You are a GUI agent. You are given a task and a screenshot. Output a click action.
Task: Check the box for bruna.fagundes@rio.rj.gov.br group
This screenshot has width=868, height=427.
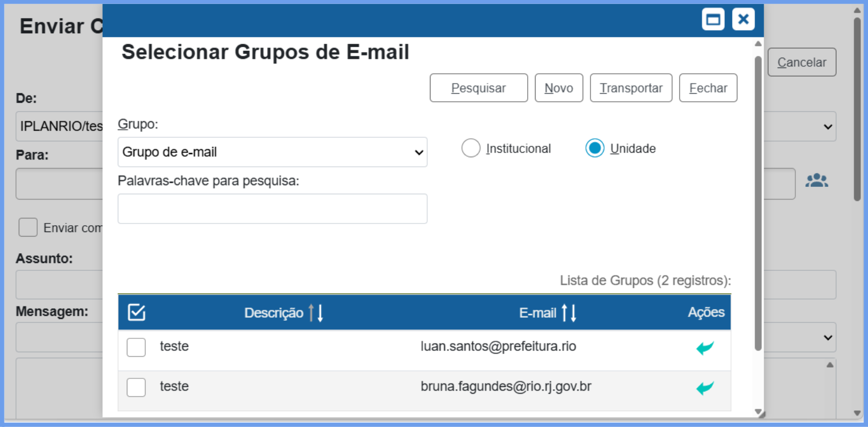(x=136, y=387)
